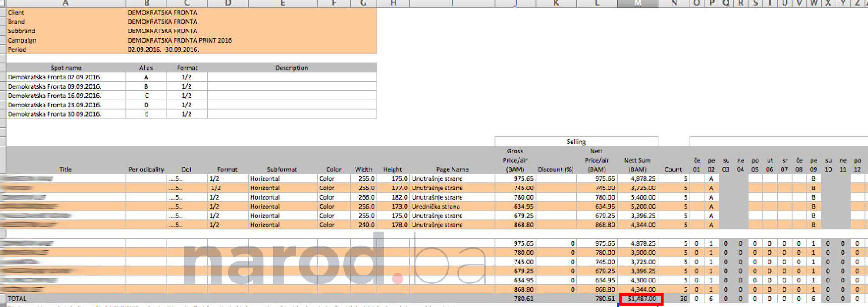This screenshot has height=307, width=868.
Task: Select the 'Gross Price/air (BAM)' heading
Action: tap(515, 160)
